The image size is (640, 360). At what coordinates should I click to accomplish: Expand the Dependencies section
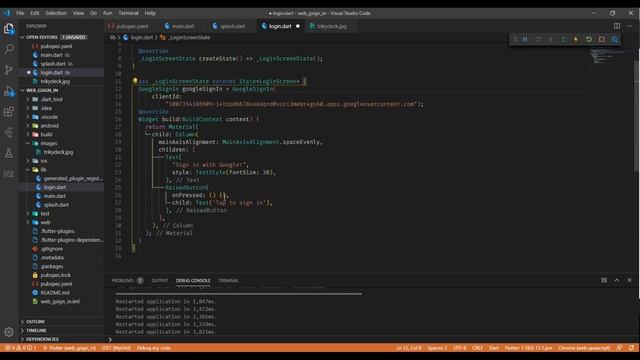61,339
